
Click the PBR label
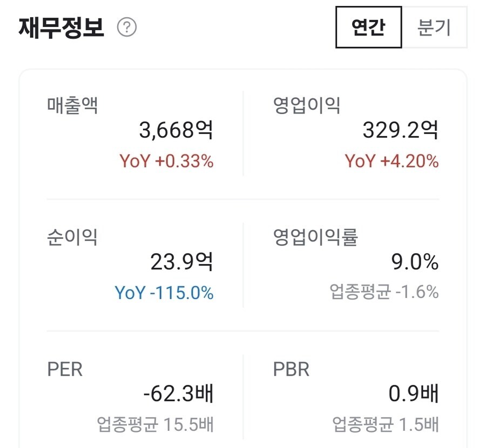(x=291, y=370)
